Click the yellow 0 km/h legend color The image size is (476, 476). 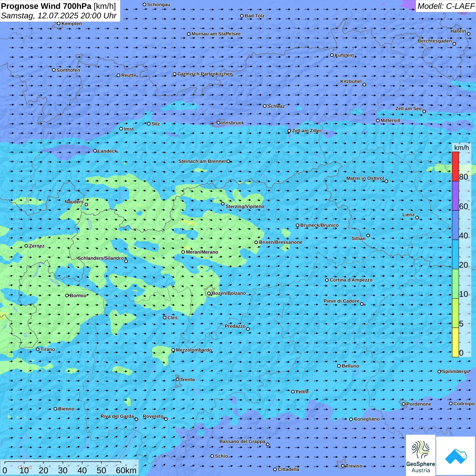click(x=455, y=342)
